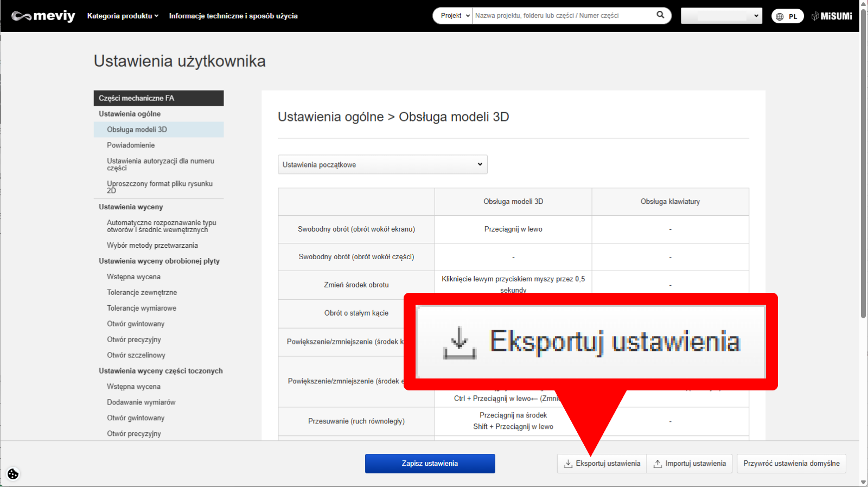Click the MISUMI logo
Screen dimensions: 868x488
832,16
